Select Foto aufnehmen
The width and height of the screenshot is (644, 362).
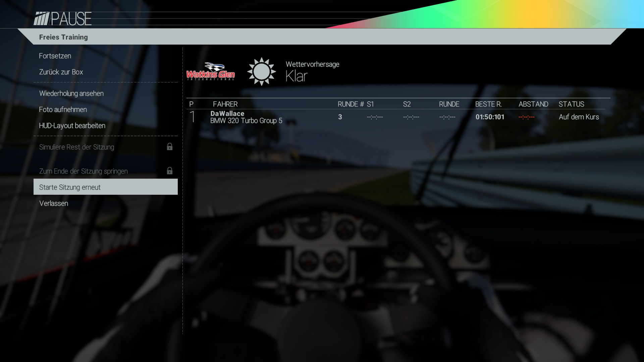tap(105, 110)
